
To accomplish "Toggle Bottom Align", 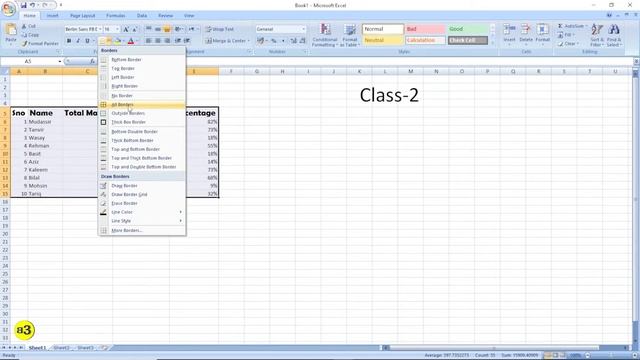I will 167,29.
